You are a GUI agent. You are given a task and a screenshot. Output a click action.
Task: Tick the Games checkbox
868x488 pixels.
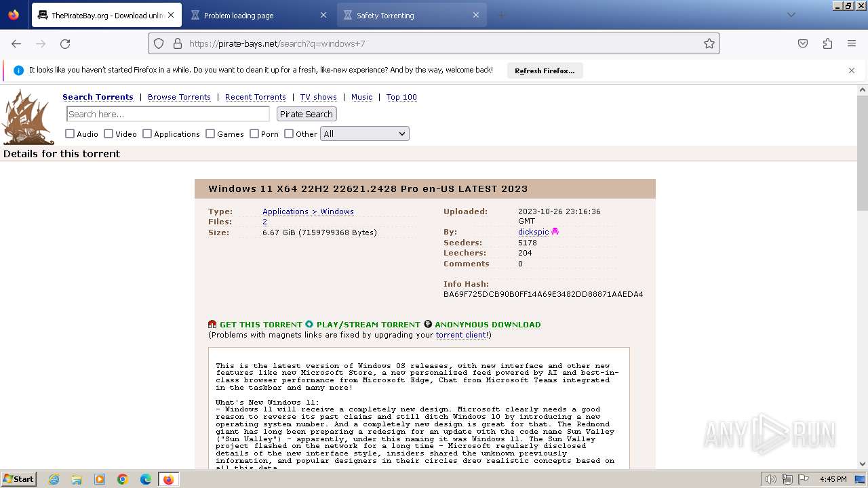tap(210, 134)
